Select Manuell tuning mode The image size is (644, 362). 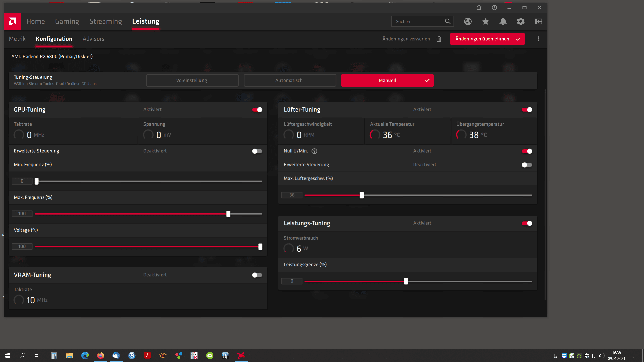[x=387, y=80]
